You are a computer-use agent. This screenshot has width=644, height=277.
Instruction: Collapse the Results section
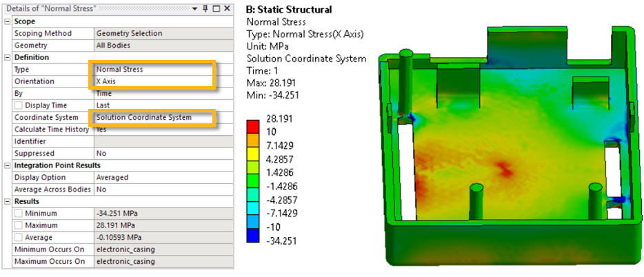pos(7,201)
